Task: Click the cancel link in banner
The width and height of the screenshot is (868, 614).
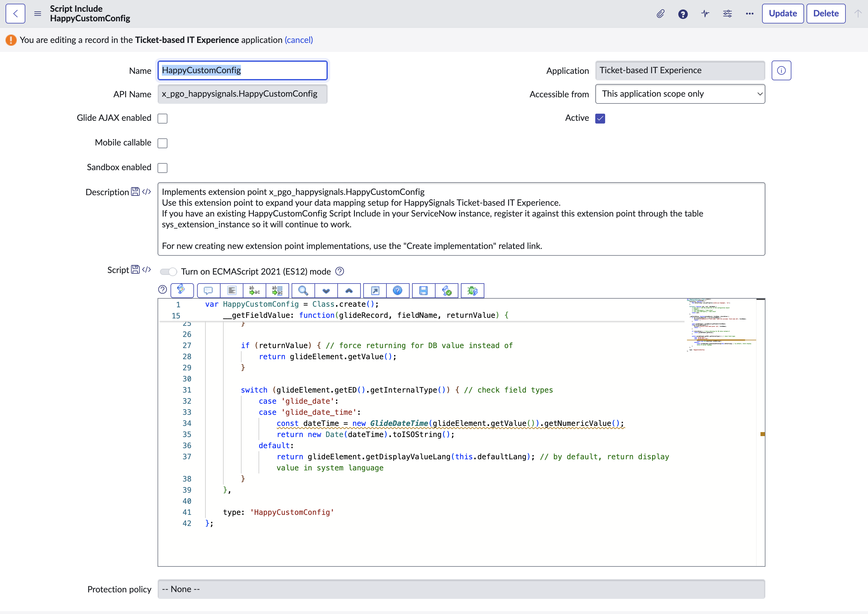Action: [298, 40]
